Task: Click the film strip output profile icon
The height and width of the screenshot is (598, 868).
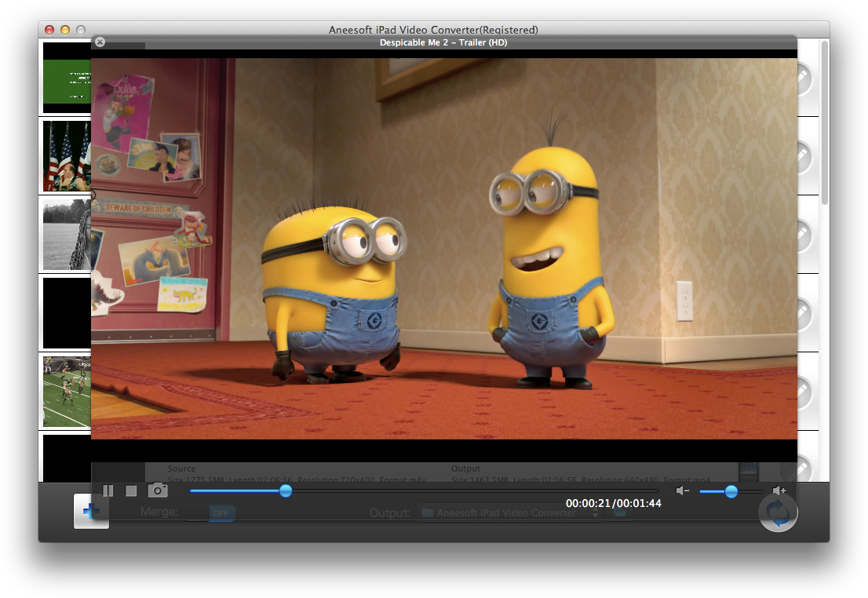Action: click(x=748, y=472)
